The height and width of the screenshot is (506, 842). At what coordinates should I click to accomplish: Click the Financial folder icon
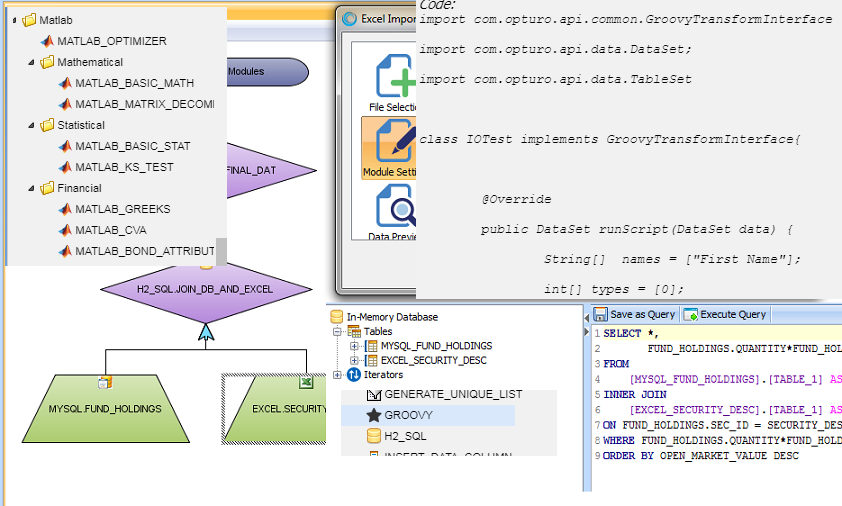coord(47,188)
